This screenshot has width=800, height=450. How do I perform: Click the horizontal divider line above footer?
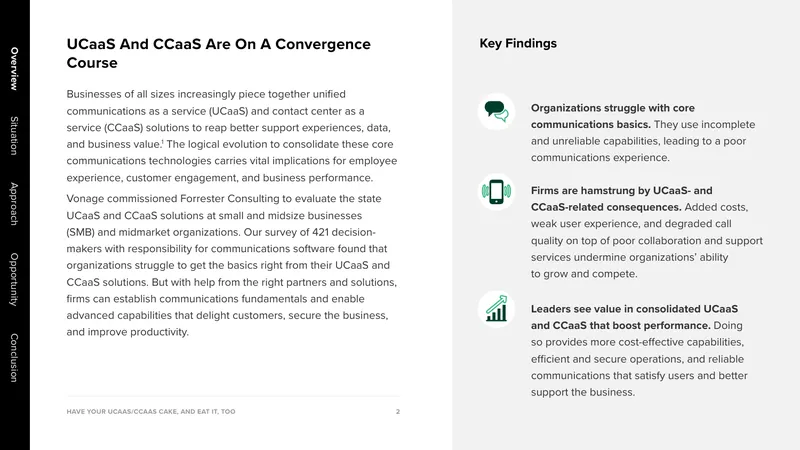(x=233, y=396)
